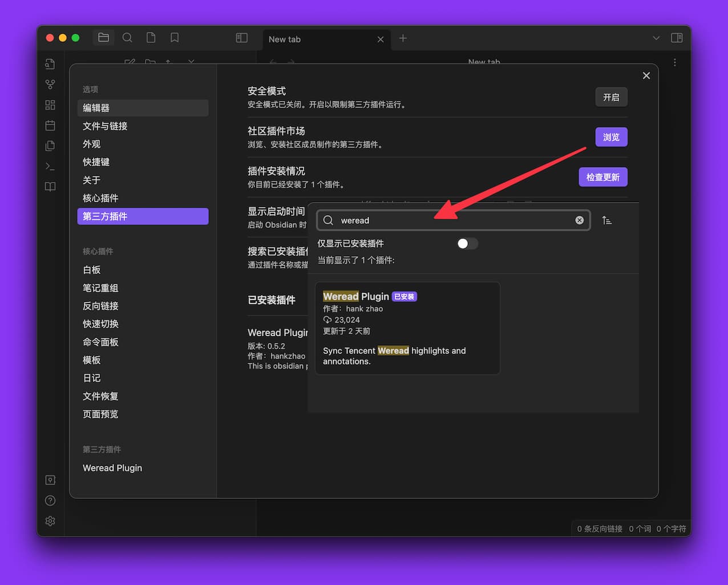Select the search icon in the left panel header

[x=127, y=38]
